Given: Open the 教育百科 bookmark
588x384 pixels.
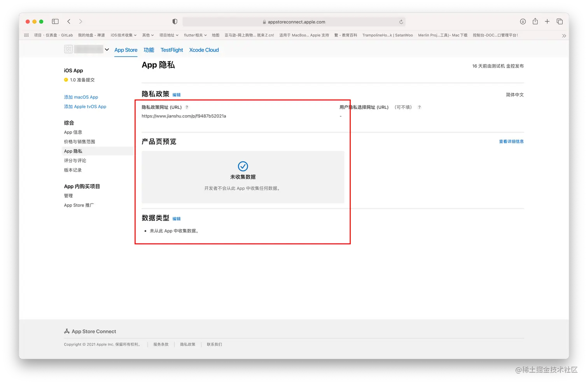Looking at the screenshot, I should pos(346,35).
